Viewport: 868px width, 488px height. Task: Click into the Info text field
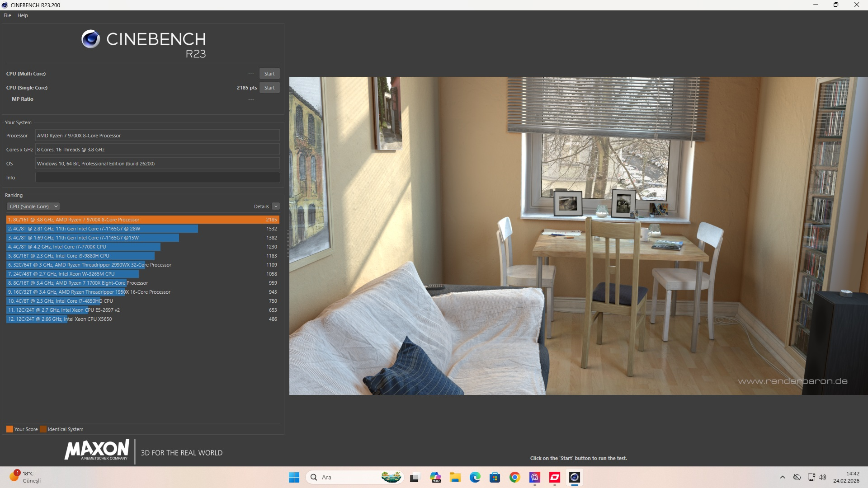(157, 178)
